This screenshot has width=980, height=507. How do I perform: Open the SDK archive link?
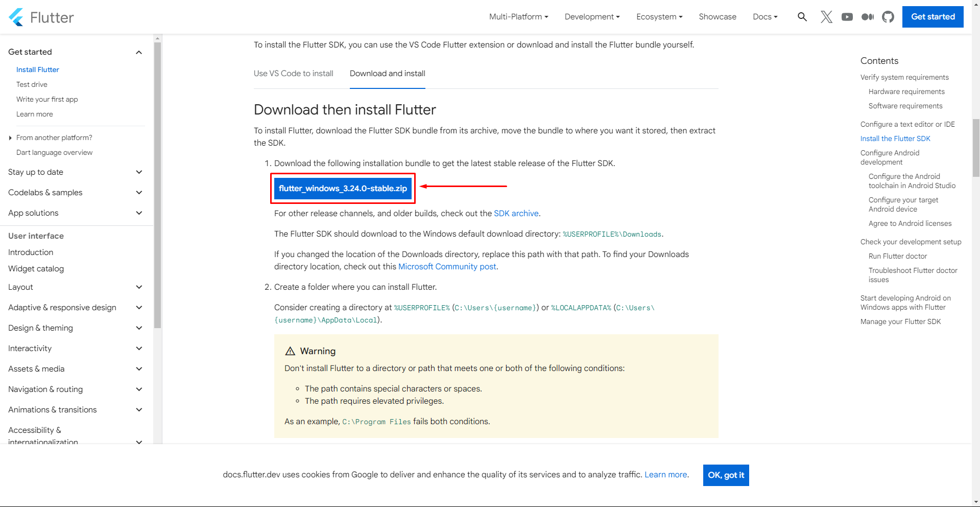click(516, 214)
